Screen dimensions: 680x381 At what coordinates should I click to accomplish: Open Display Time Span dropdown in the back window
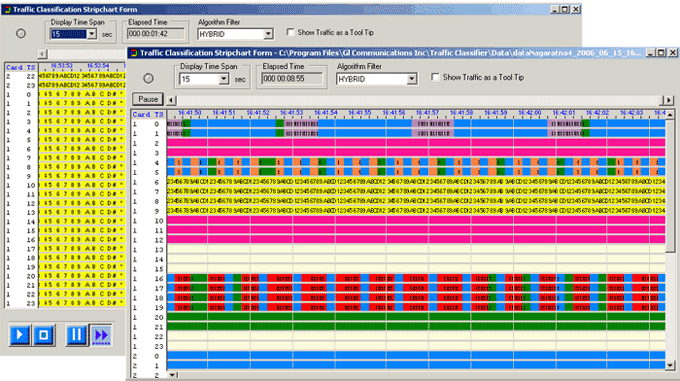tap(92, 34)
